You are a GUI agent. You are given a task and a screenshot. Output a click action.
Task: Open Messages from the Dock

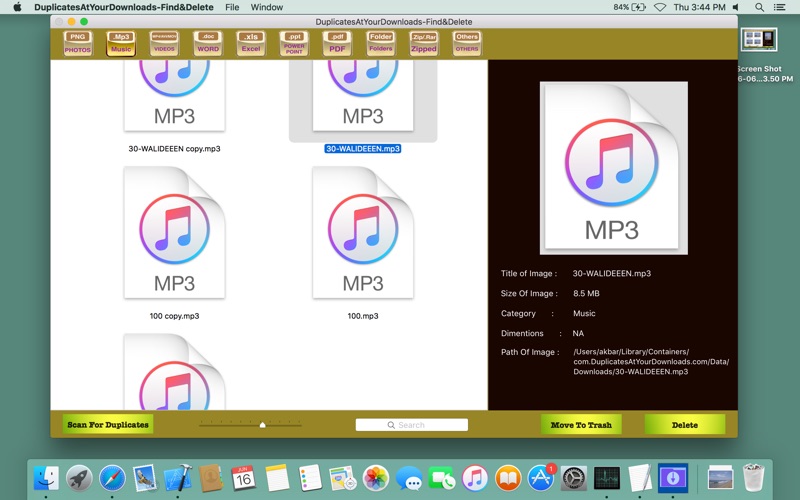point(409,479)
